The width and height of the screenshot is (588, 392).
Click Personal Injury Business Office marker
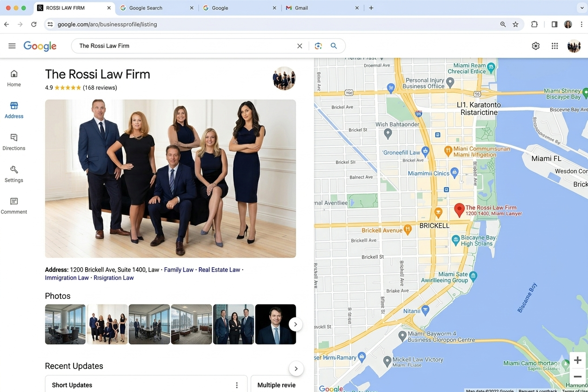[450, 82]
